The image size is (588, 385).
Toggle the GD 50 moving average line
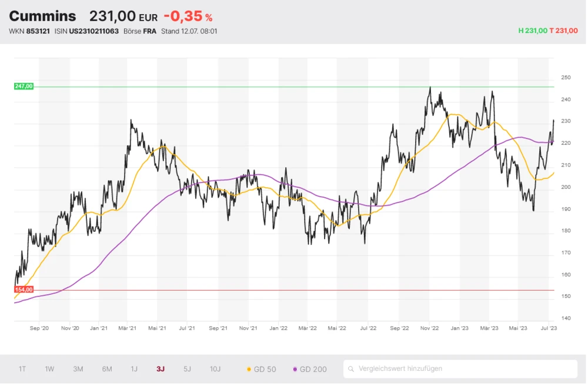pos(261,369)
